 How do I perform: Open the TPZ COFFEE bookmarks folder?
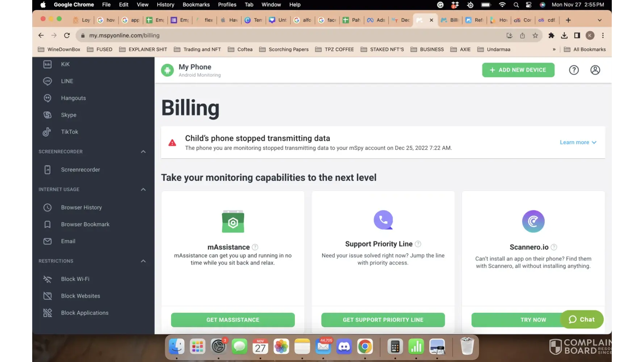334,49
